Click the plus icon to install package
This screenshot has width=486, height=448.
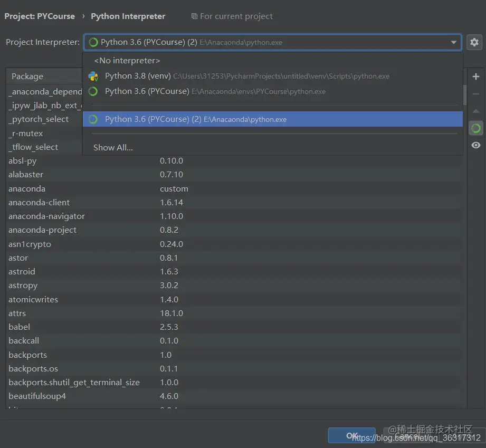pyautogui.click(x=476, y=77)
